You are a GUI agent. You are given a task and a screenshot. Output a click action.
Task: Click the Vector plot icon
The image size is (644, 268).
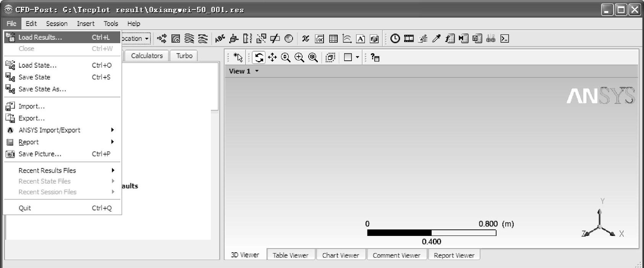click(x=162, y=39)
